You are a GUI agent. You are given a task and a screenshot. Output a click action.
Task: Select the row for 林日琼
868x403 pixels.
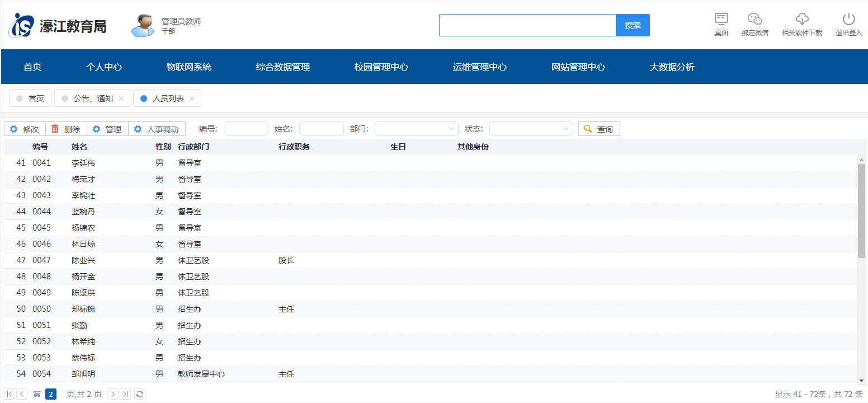[x=431, y=244]
